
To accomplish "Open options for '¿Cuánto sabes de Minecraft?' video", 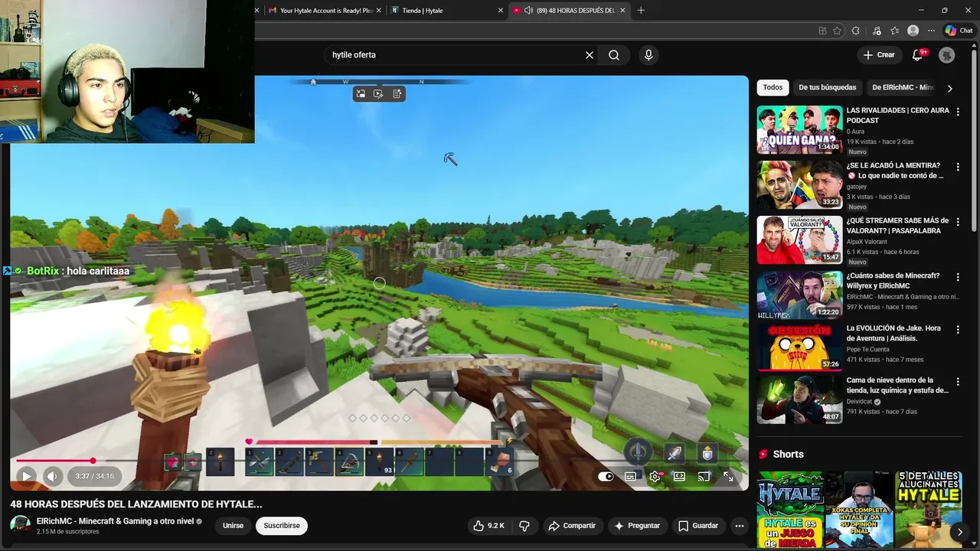I will 957,277.
